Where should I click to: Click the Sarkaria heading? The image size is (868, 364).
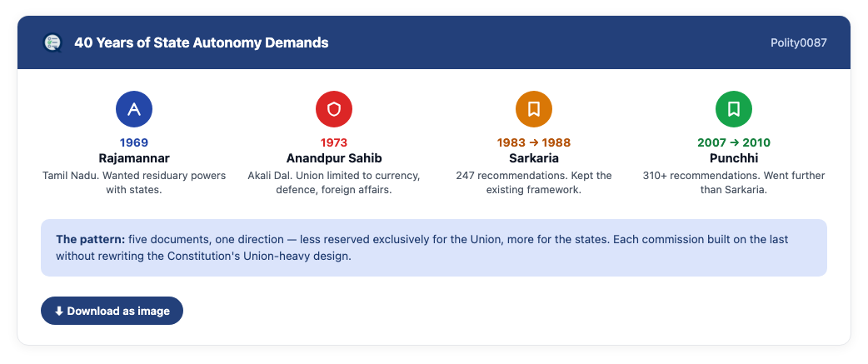(x=534, y=159)
